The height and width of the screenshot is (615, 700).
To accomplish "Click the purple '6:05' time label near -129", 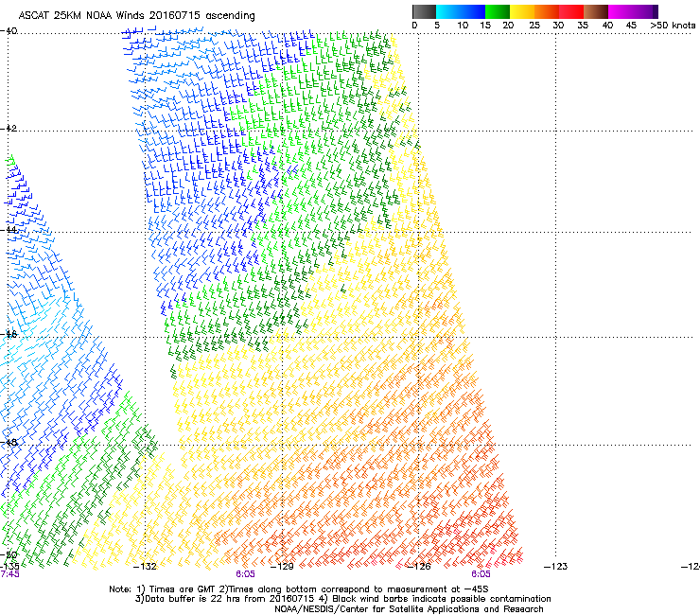I will pyautogui.click(x=246, y=574).
